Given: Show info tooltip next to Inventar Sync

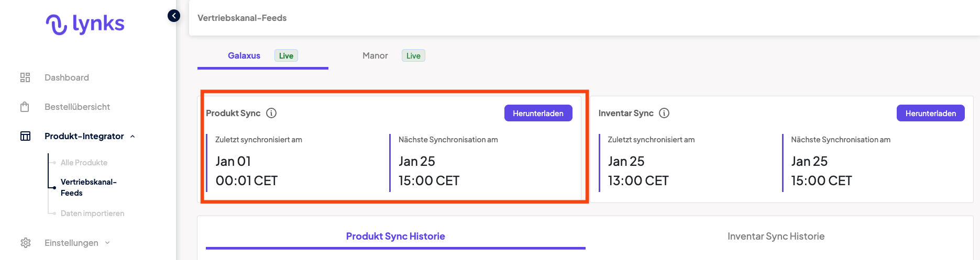Looking at the screenshot, I should pyautogui.click(x=664, y=113).
